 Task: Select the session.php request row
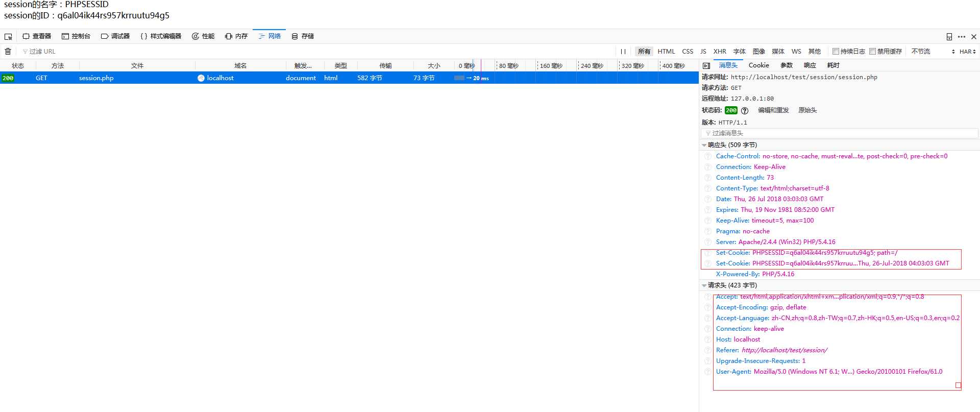point(349,78)
